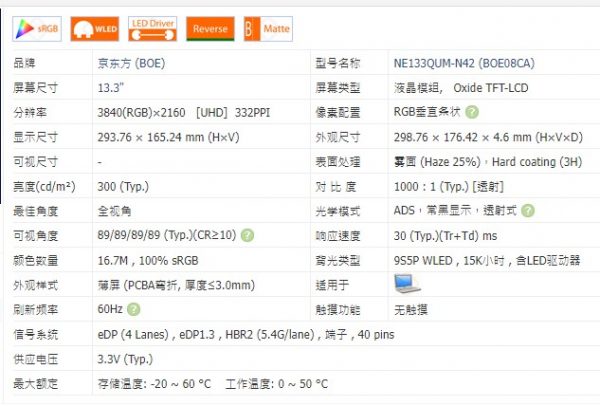Select the 13.3" screen size value

coord(111,88)
